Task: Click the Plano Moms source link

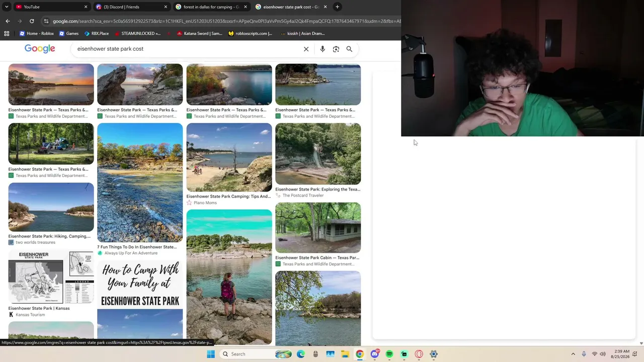Action: [x=205, y=203]
